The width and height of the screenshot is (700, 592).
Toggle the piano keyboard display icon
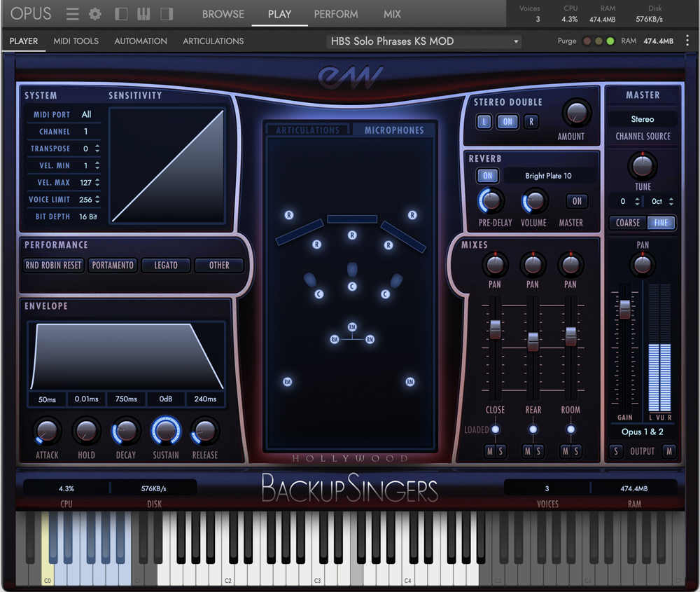[143, 14]
